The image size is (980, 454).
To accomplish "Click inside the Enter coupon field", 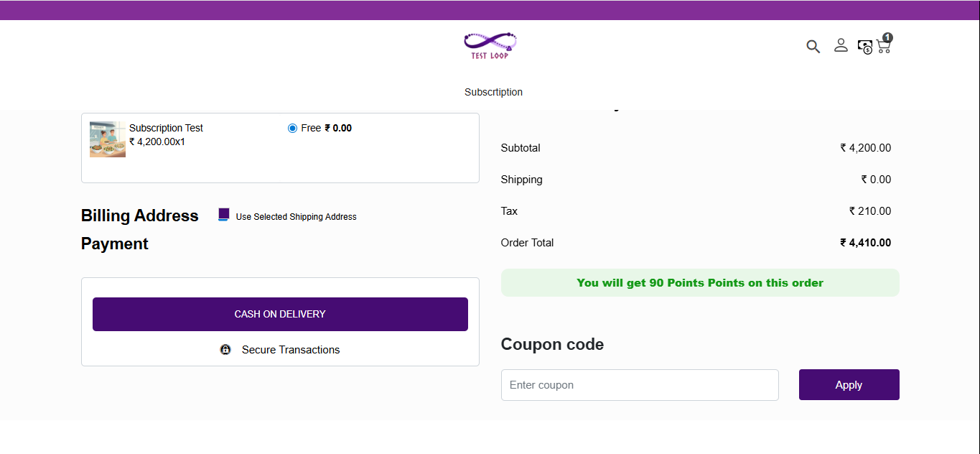I will 640,384.
